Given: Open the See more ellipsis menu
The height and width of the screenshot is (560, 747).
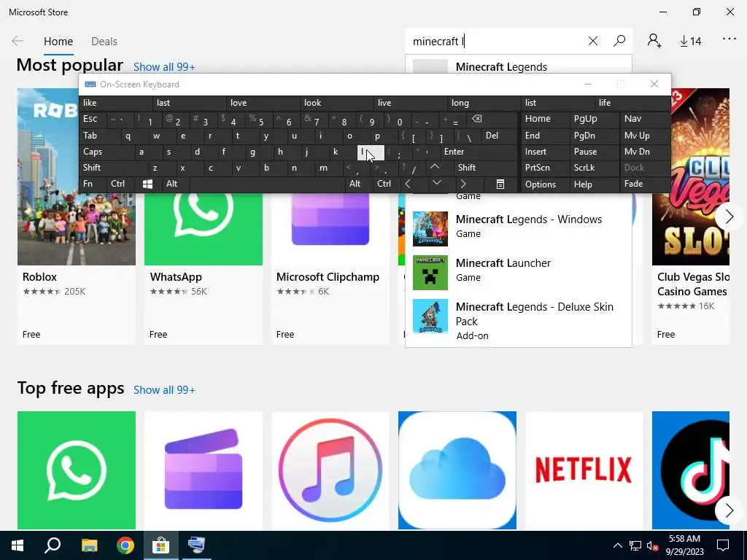Looking at the screenshot, I should click(x=729, y=39).
